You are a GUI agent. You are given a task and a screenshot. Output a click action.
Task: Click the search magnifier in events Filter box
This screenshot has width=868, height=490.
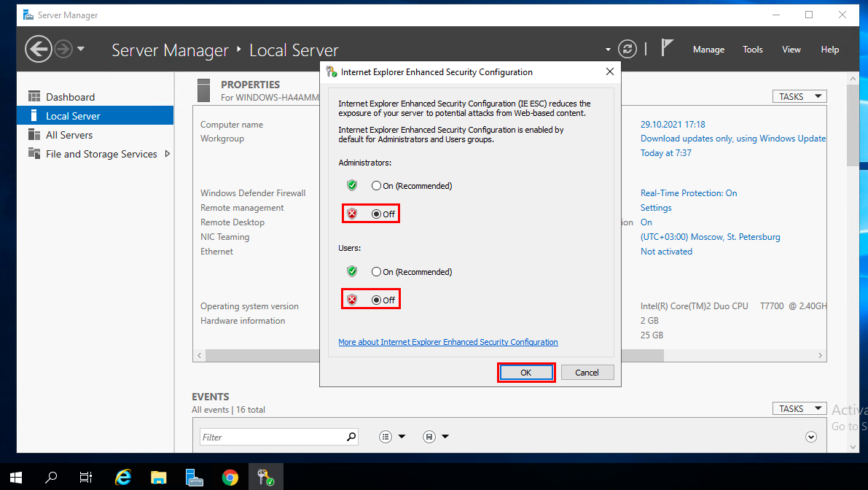[351, 437]
